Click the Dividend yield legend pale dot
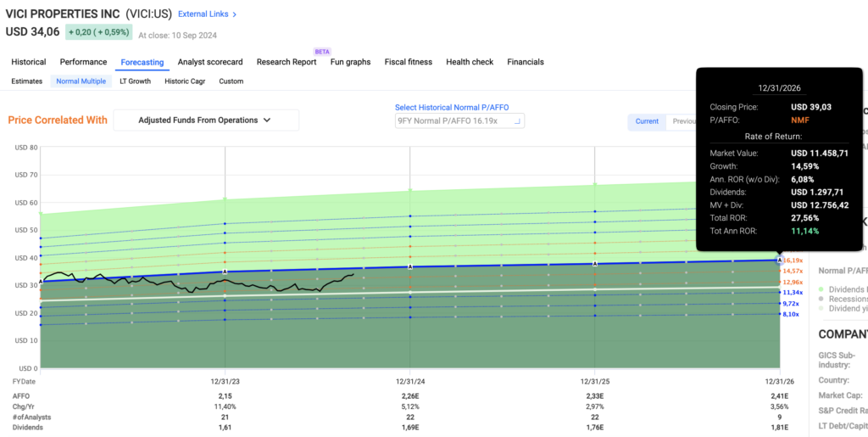Image resolution: width=868 pixels, height=437 pixels. pyautogui.click(x=821, y=308)
